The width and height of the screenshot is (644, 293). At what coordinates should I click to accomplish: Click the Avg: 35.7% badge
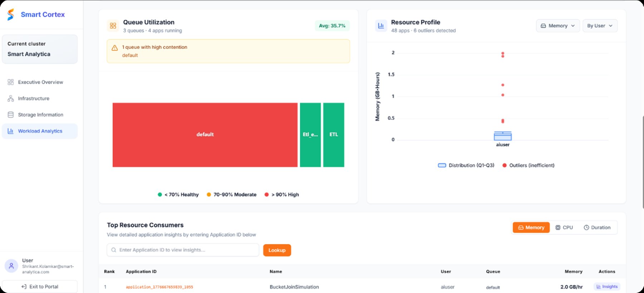point(332,26)
